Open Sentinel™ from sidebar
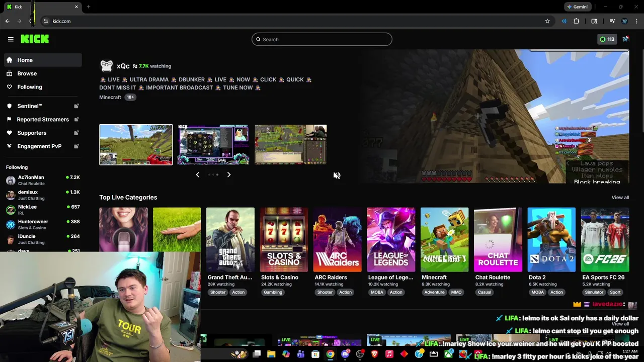The height and width of the screenshot is (362, 644). pyautogui.click(x=43, y=106)
